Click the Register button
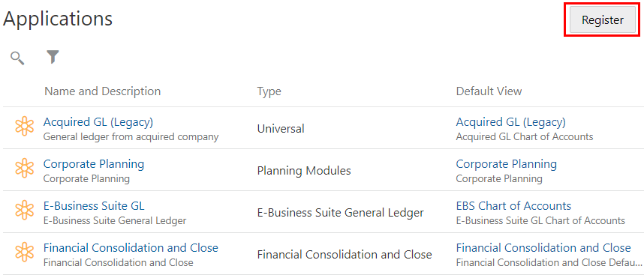Image resolution: width=644 pixels, height=275 pixels. [x=603, y=20]
